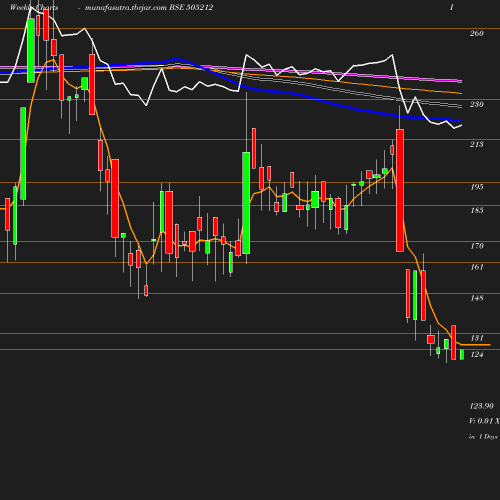Click the 124 price axis label

477,355
